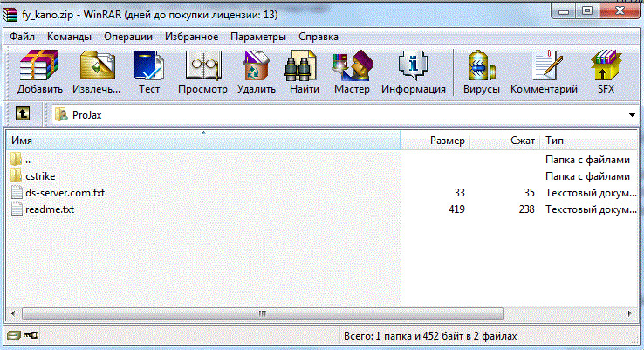Screen dimensions: 644x350
Task: Click type 'Текстовый докум...' of ds-server.com.txt row
Action: pyautogui.click(x=591, y=193)
